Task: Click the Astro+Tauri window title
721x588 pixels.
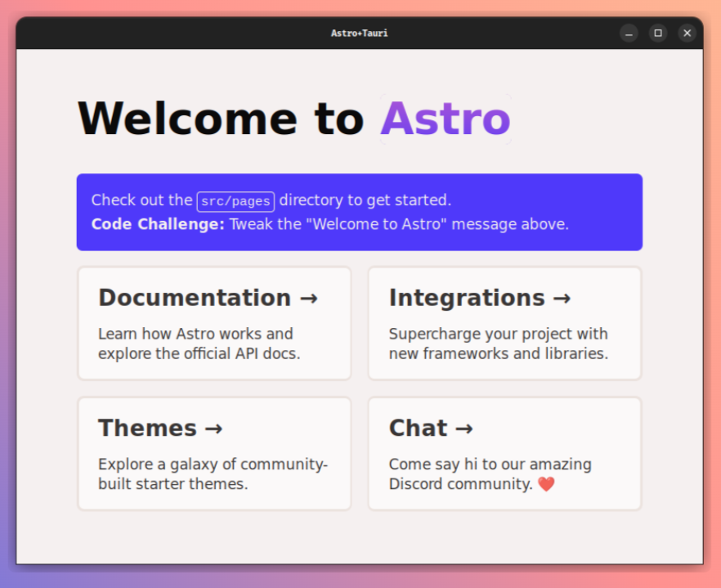Action: [360, 34]
